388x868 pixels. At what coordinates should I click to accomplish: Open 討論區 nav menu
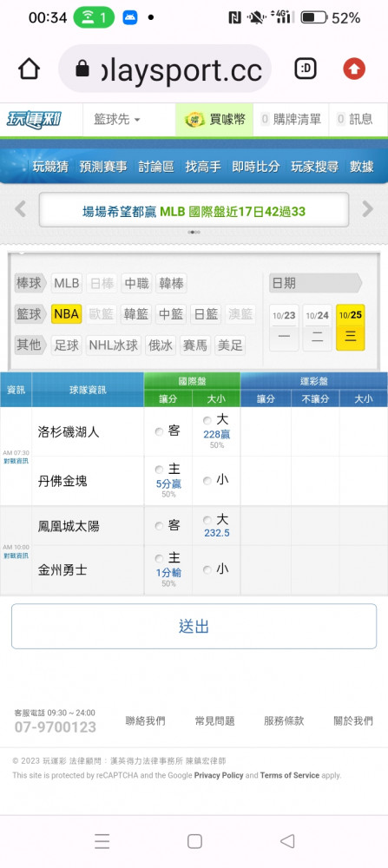point(155,167)
